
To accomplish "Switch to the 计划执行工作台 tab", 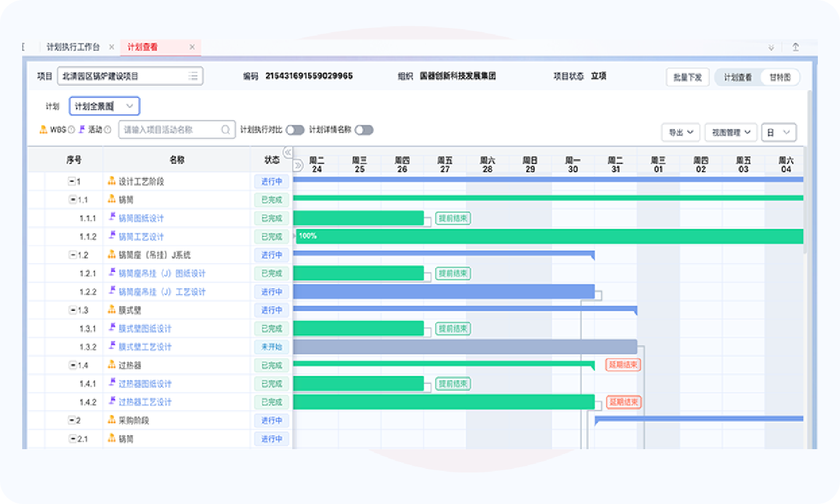I will pos(73,47).
